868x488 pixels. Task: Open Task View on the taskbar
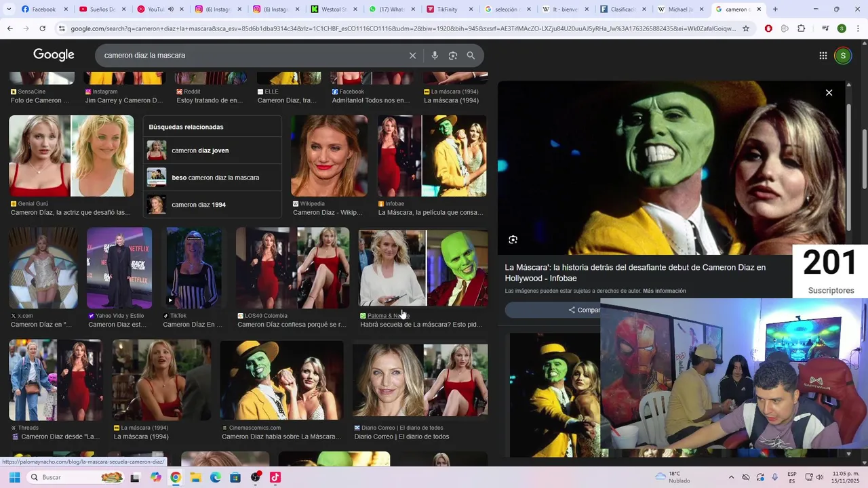[135, 477]
